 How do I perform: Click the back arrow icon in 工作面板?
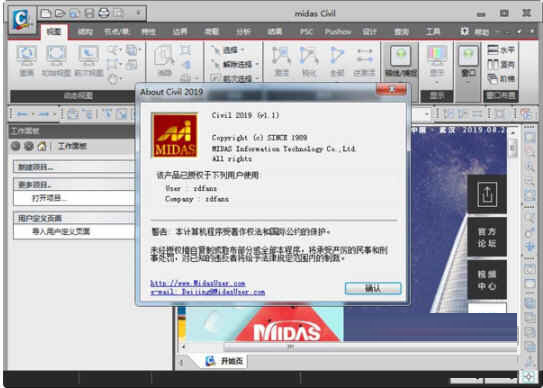tap(15, 146)
